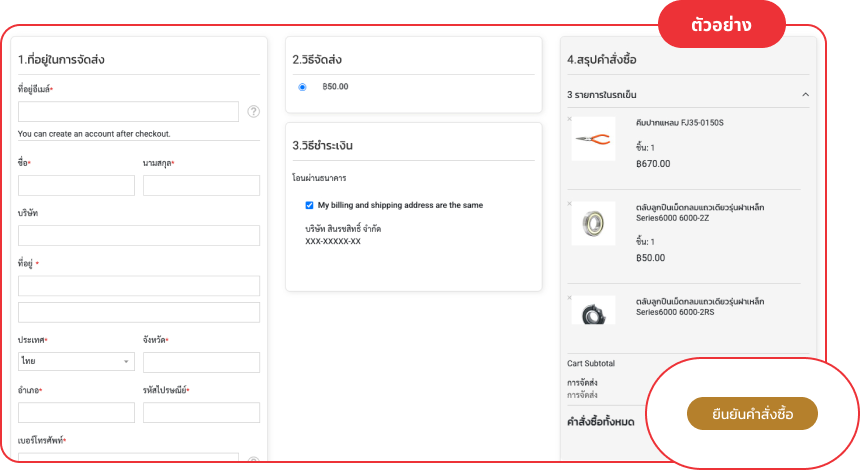Screen dimensions: 860x470
Task: Click the ชื่อ first name input field
Action: (x=76, y=185)
